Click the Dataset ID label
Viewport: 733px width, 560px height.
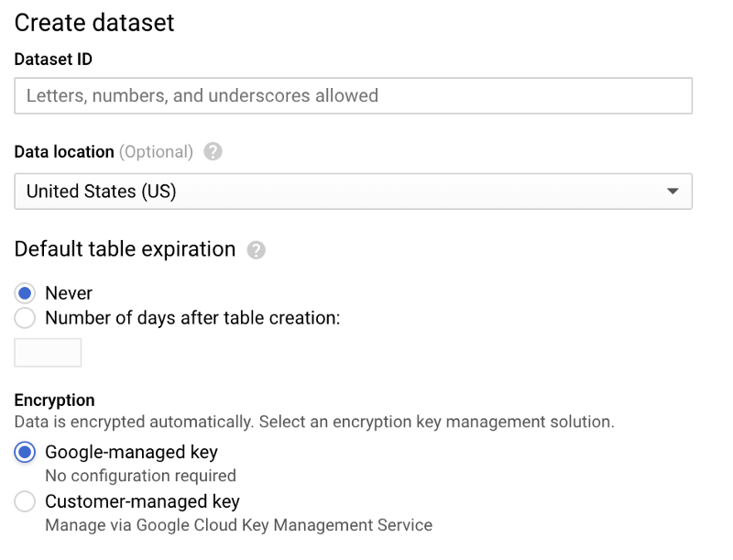[53, 60]
